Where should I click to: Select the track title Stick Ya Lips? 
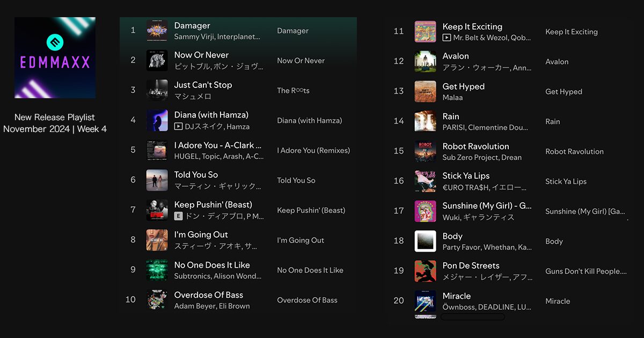click(466, 176)
